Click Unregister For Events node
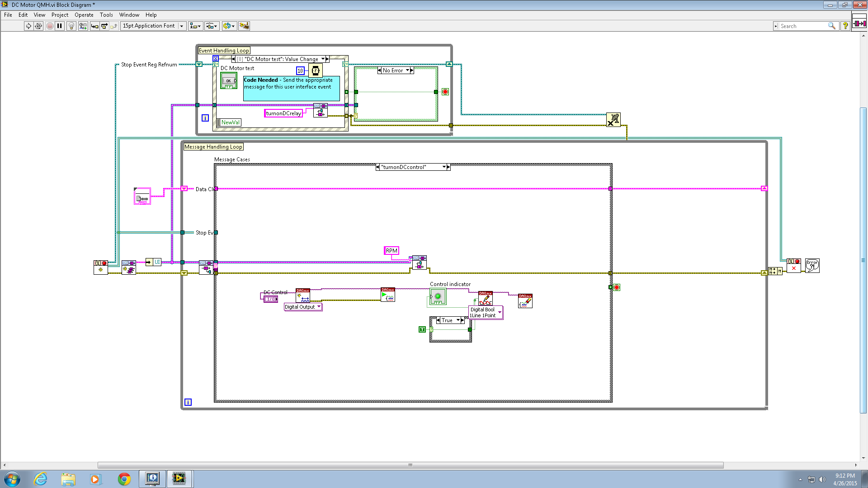Screen dimensions: 868x488 (613, 120)
